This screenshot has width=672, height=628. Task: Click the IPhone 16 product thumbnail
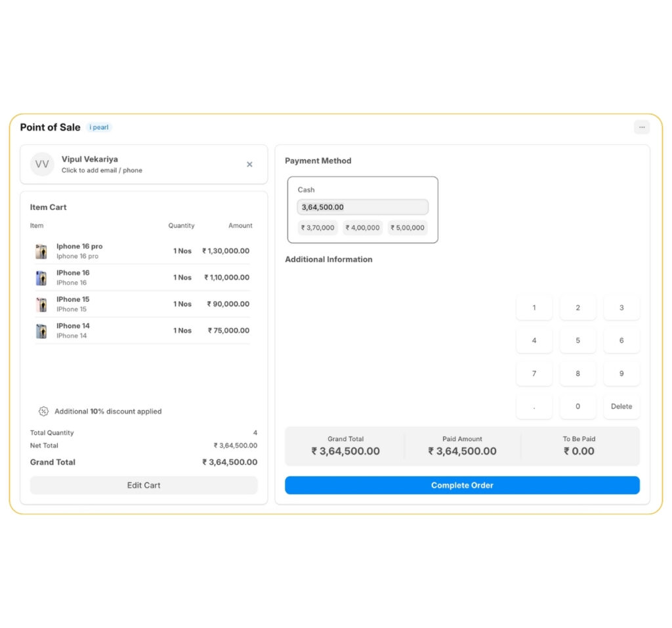tap(40, 278)
